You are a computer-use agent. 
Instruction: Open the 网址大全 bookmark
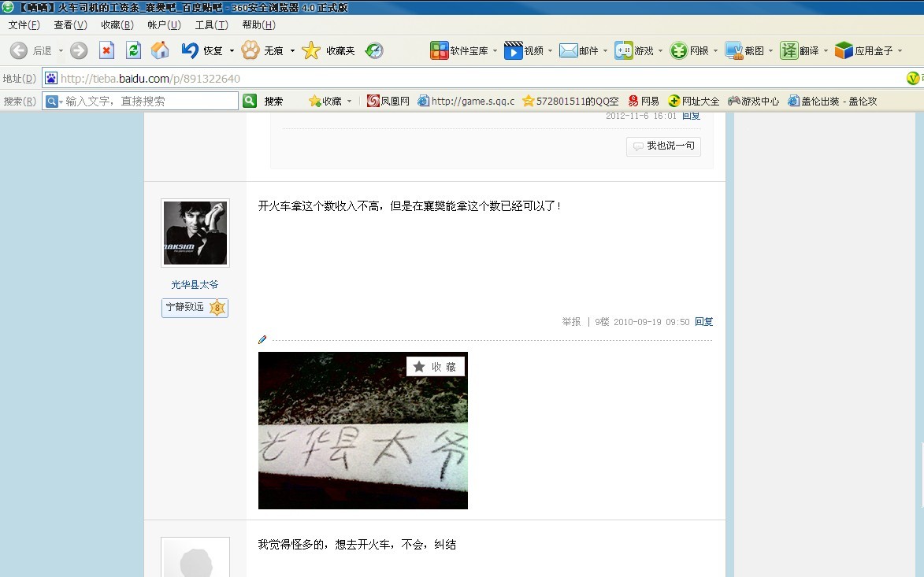[693, 101]
